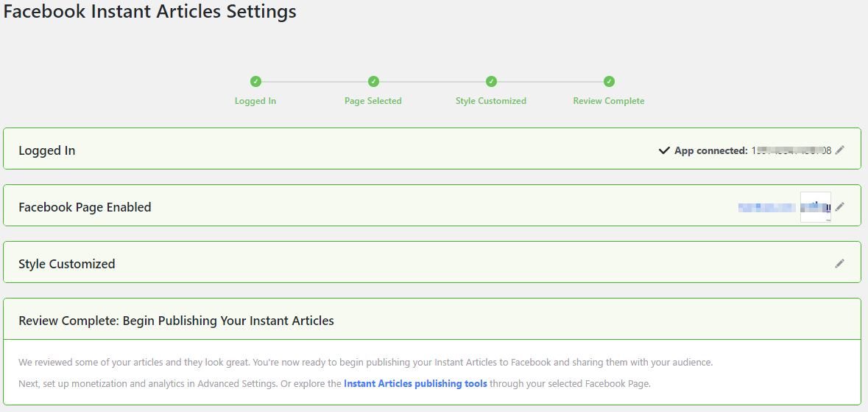Click the blurred Facebook page name

tap(767, 207)
